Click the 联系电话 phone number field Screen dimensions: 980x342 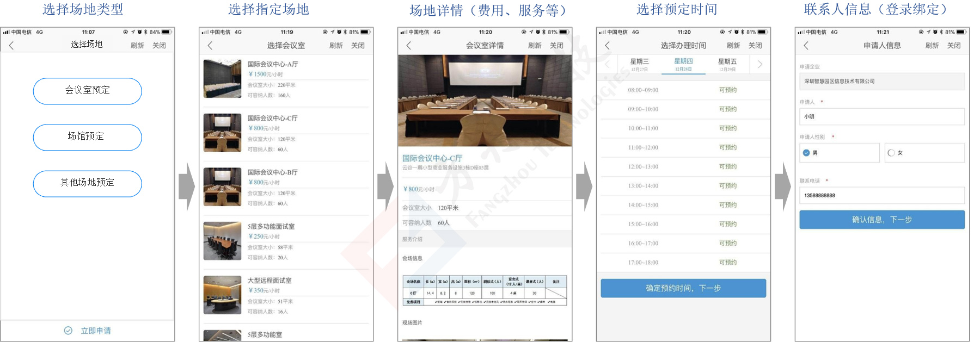point(882,195)
